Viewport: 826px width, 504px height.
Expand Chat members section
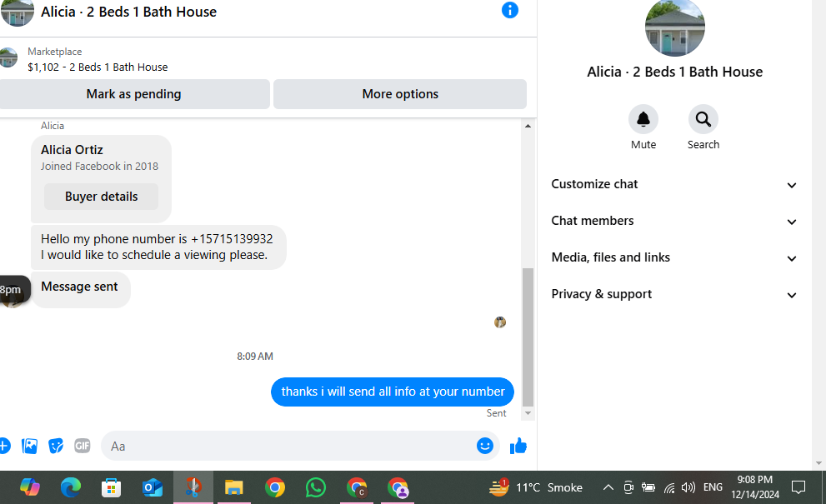point(673,222)
